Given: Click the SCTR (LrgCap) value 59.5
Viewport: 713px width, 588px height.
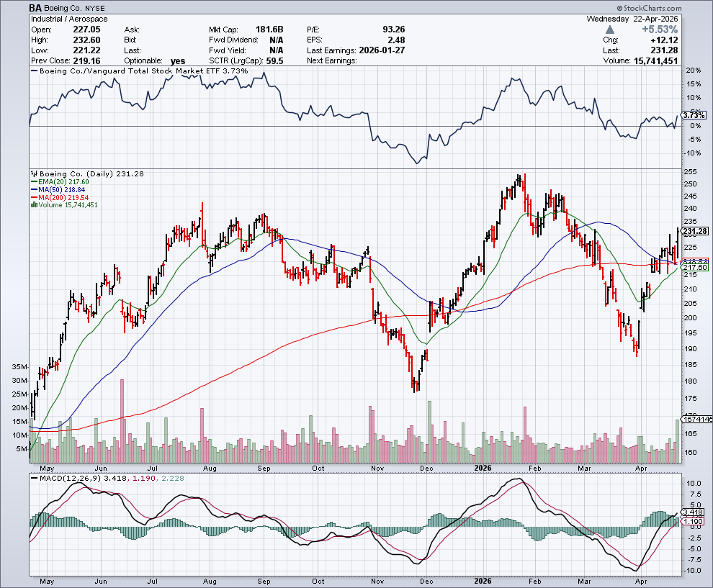Looking at the screenshot, I should (273, 61).
